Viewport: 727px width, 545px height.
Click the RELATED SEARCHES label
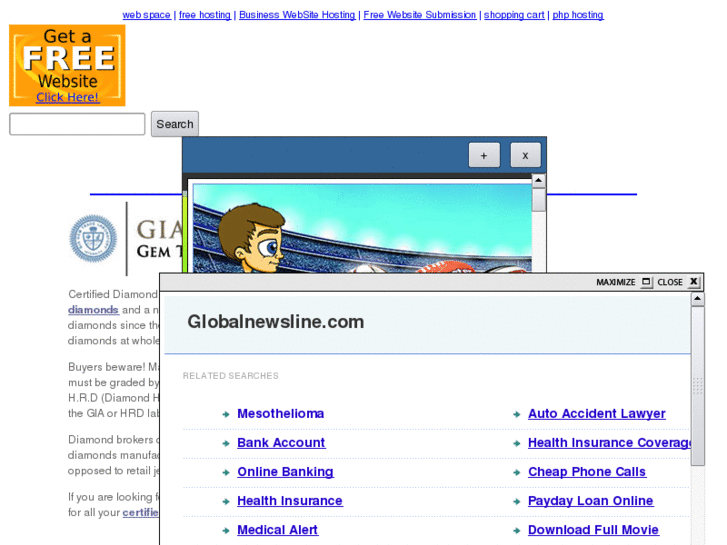click(230, 376)
